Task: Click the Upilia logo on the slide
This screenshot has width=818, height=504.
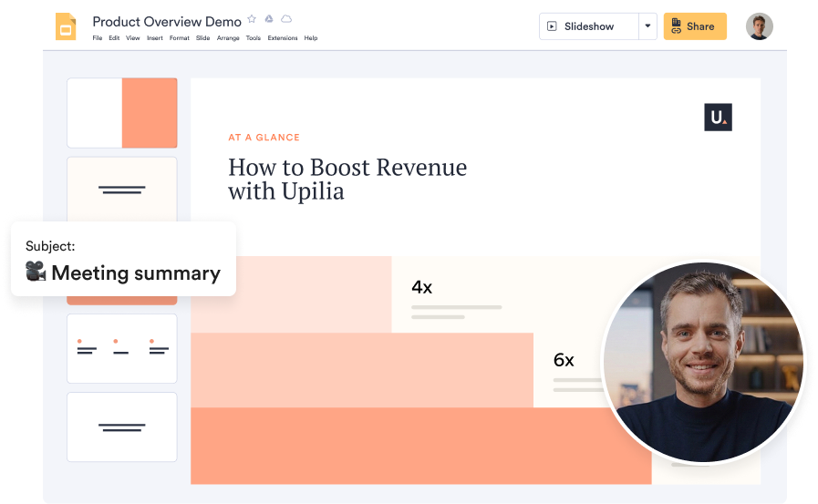Action: pos(718,117)
